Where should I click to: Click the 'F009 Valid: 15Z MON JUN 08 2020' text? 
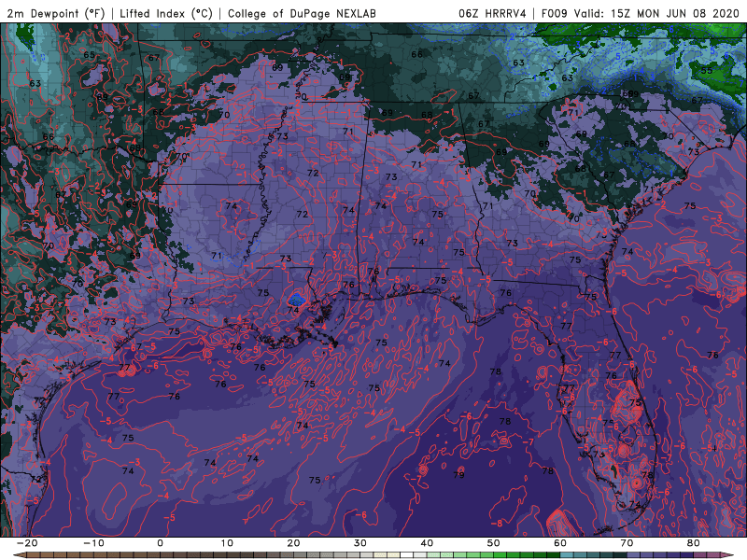640,13
